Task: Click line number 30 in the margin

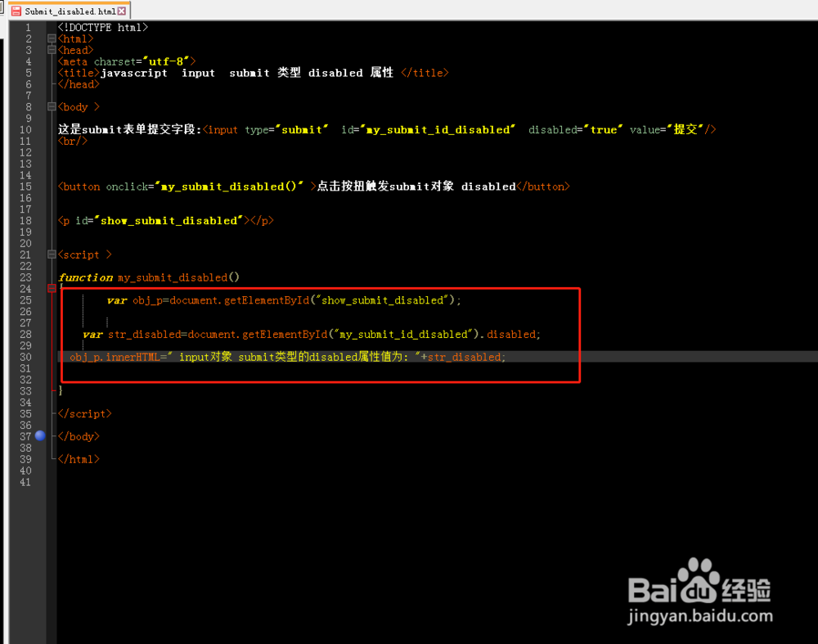Action: click(x=25, y=357)
